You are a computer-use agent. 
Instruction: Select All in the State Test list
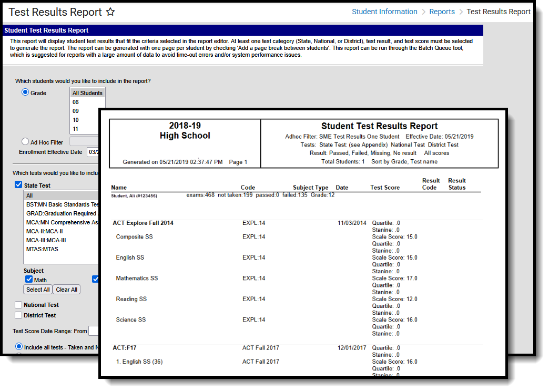tap(62, 195)
